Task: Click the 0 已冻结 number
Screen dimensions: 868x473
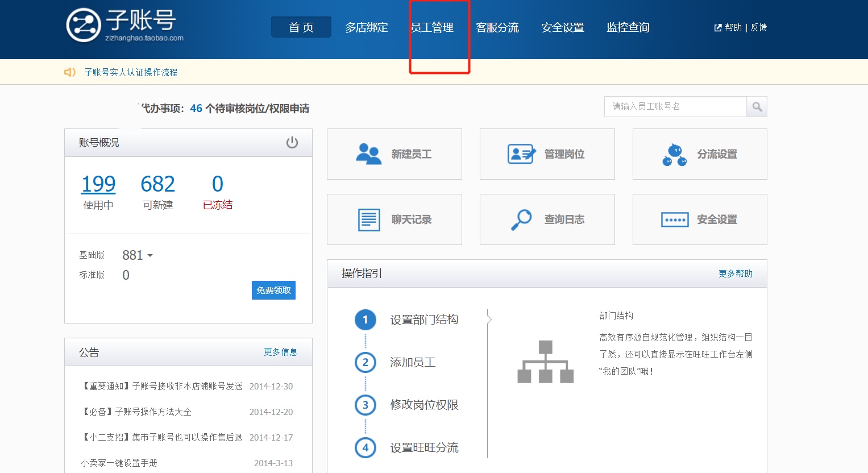Action: click(x=218, y=184)
